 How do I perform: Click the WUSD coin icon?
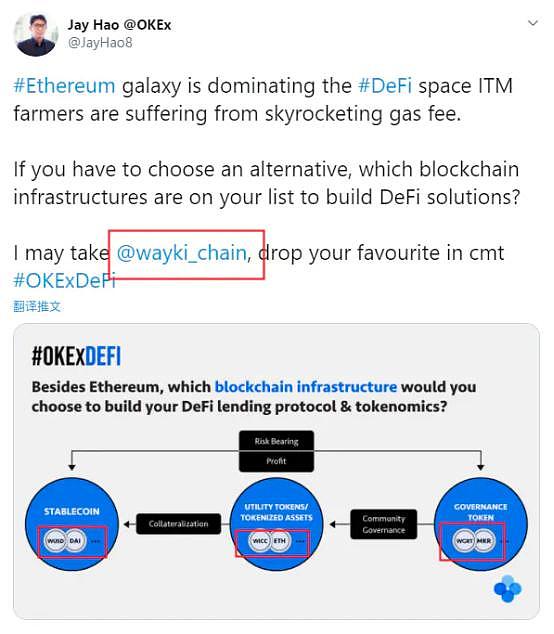point(55,541)
